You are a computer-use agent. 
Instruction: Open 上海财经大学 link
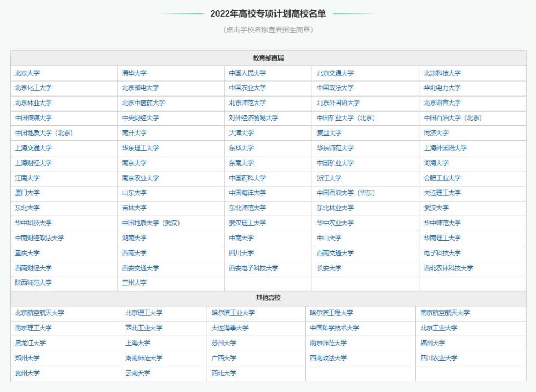pos(33,163)
